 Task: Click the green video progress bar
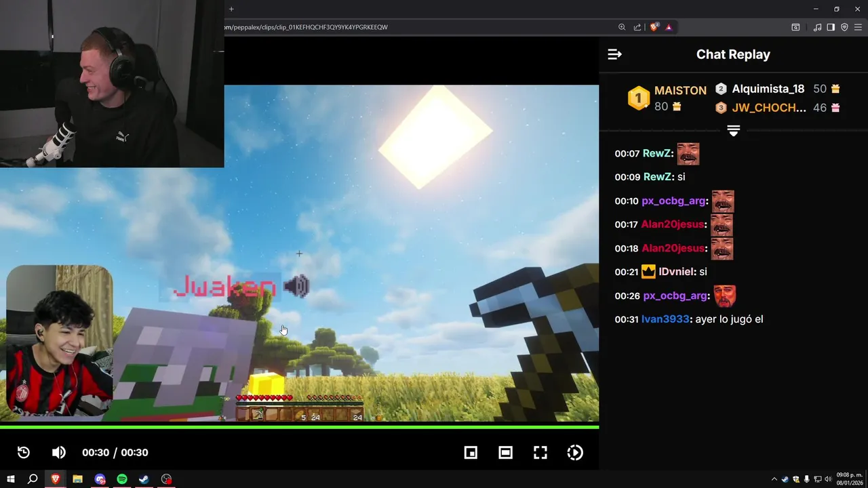pos(299,427)
